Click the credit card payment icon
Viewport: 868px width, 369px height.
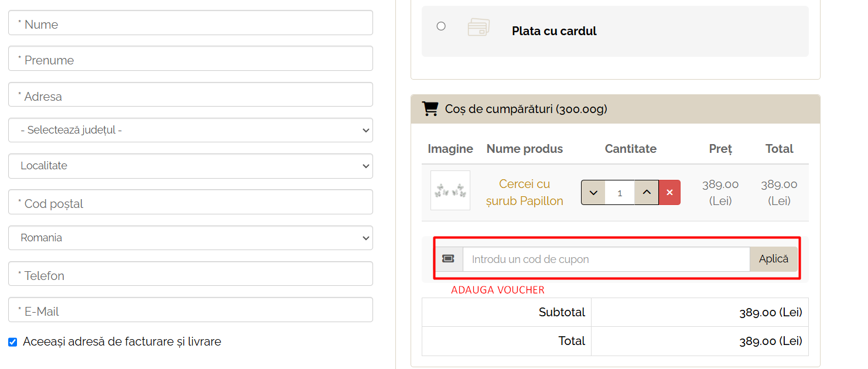[x=479, y=28]
